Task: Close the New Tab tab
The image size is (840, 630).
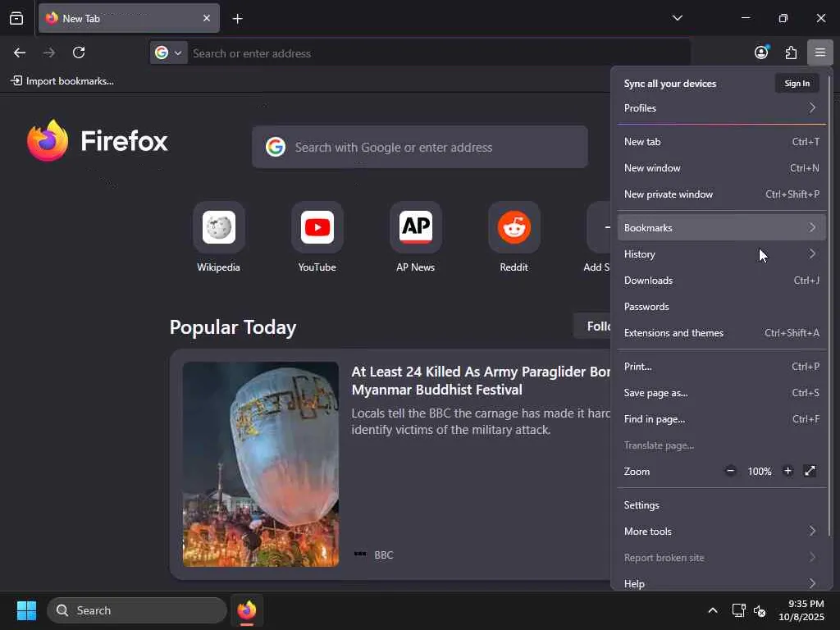Action: coord(206,18)
